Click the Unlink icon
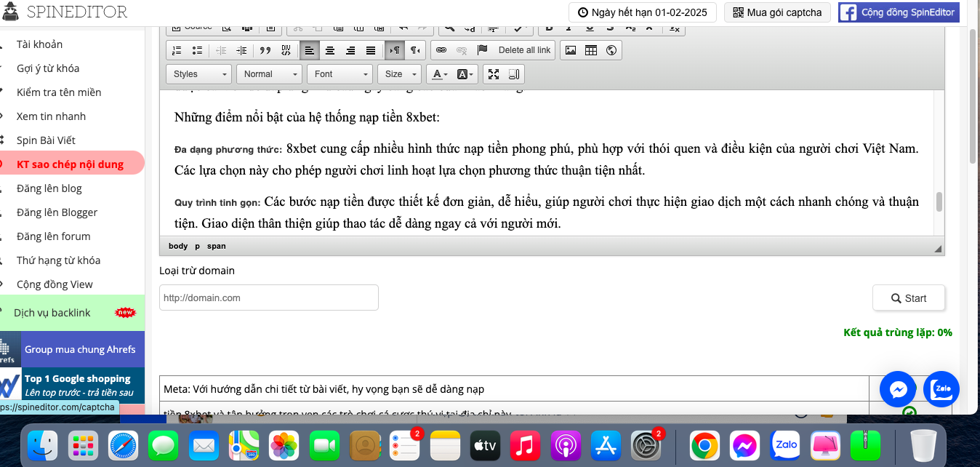The height and width of the screenshot is (467, 980). point(462,50)
